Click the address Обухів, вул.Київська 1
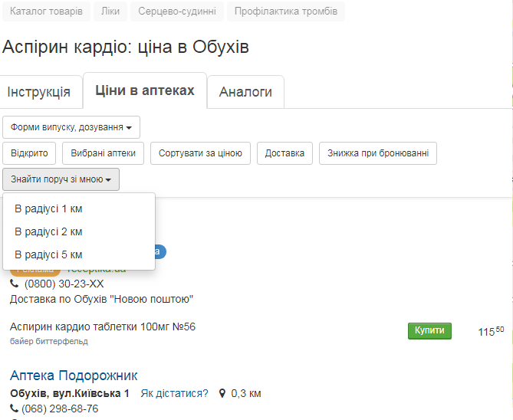 point(70,393)
